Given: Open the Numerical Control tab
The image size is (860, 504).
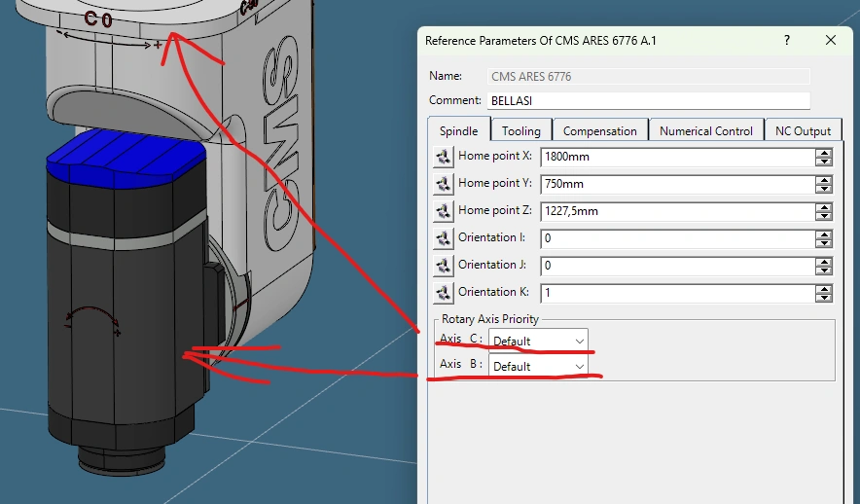Looking at the screenshot, I should (706, 130).
